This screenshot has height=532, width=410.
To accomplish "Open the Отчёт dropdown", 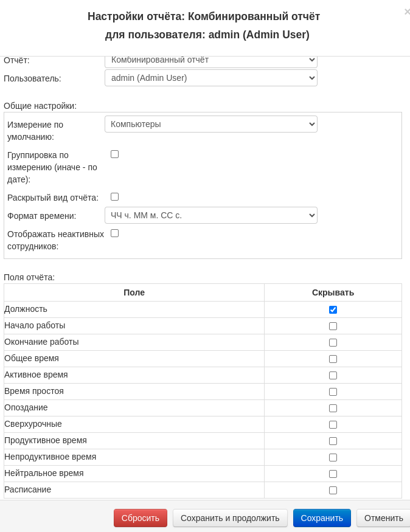I will (210, 61).
